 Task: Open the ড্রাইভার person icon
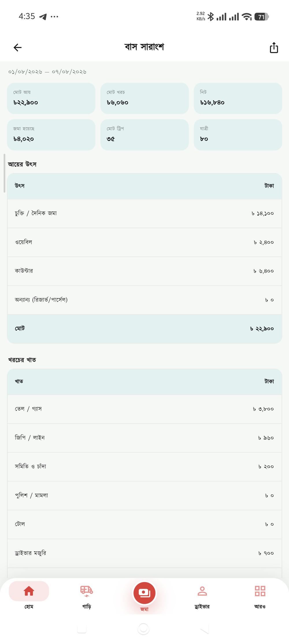click(x=202, y=591)
